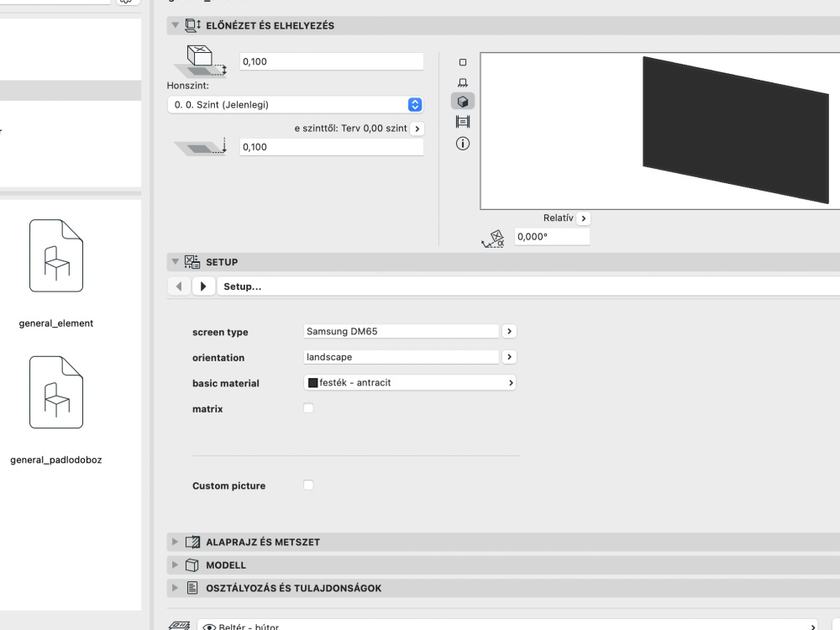Click the elevation field below e szinttől
The height and width of the screenshot is (630, 840).
[x=332, y=147]
